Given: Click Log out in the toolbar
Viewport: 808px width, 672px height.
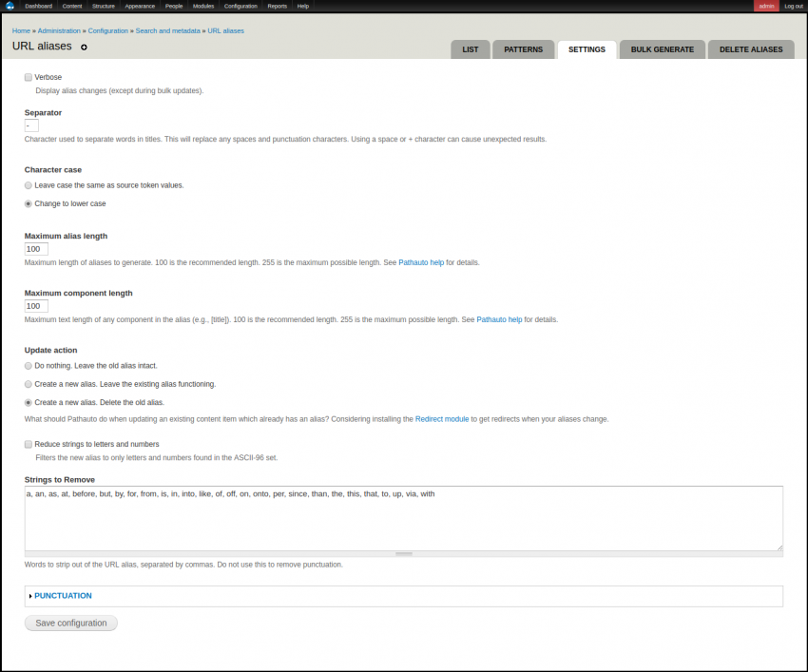Looking at the screenshot, I should point(793,6).
